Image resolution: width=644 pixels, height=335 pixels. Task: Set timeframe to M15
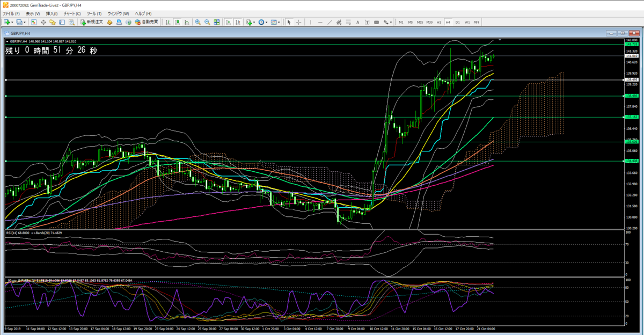click(x=420, y=22)
